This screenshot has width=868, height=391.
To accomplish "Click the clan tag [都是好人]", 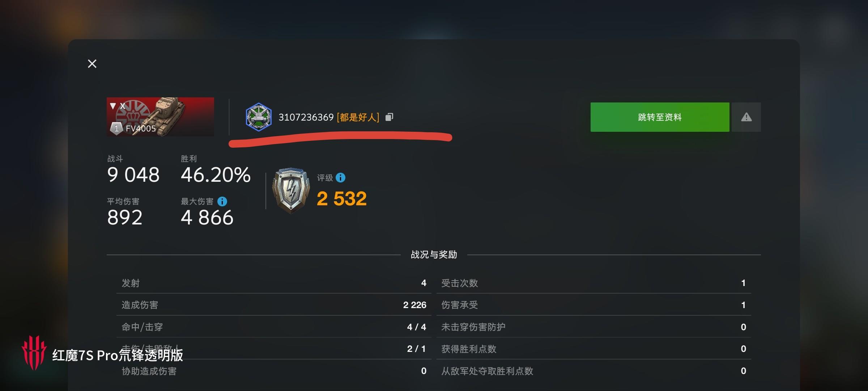I will [x=358, y=117].
